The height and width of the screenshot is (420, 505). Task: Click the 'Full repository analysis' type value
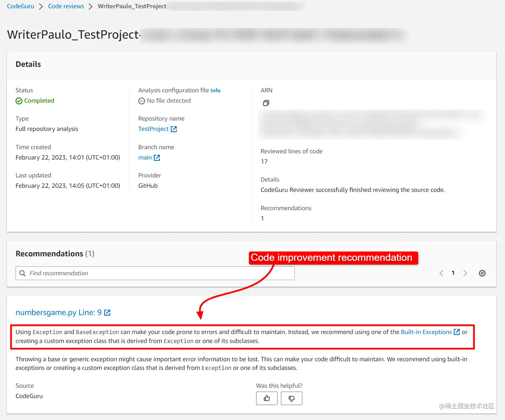pos(47,129)
